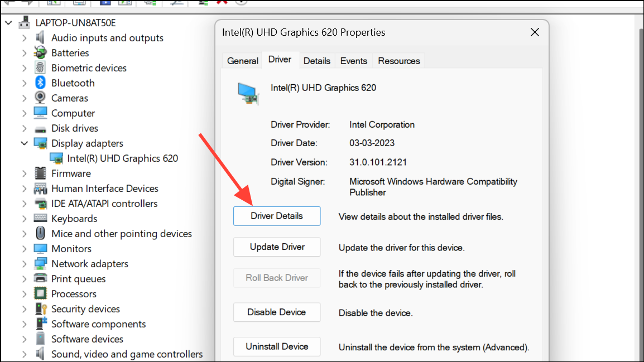Click the Intel(R) UHD Graphics 620 Properties title
This screenshot has width=644, height=362.
(x=304, y=32)
